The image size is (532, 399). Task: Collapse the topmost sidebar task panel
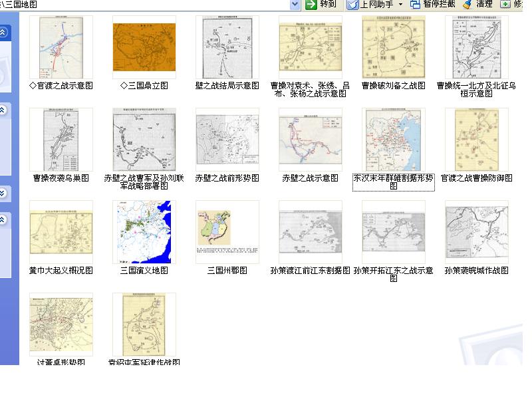pos(4,32)
